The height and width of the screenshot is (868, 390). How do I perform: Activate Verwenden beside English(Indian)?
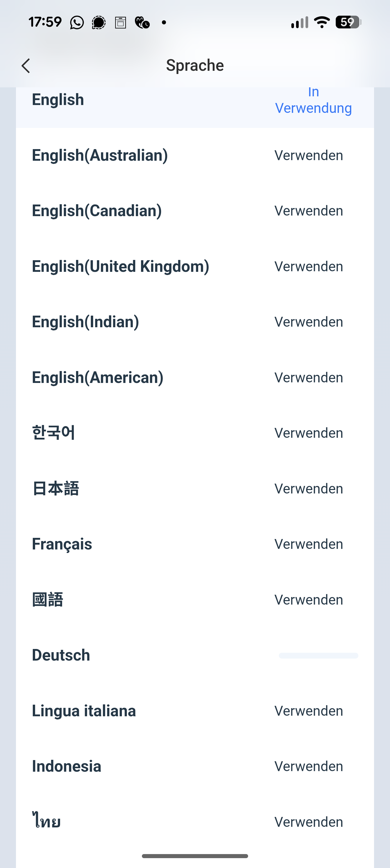click(x=309, y=322)
